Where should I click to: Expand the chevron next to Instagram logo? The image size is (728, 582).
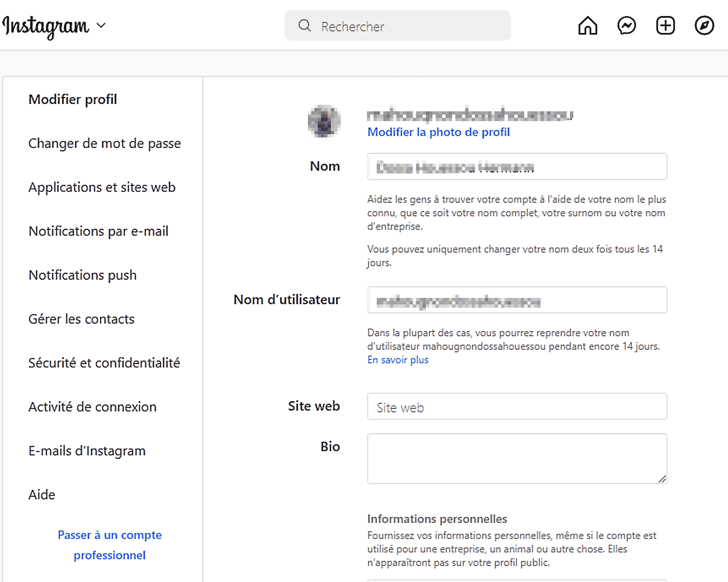(101, 25)
